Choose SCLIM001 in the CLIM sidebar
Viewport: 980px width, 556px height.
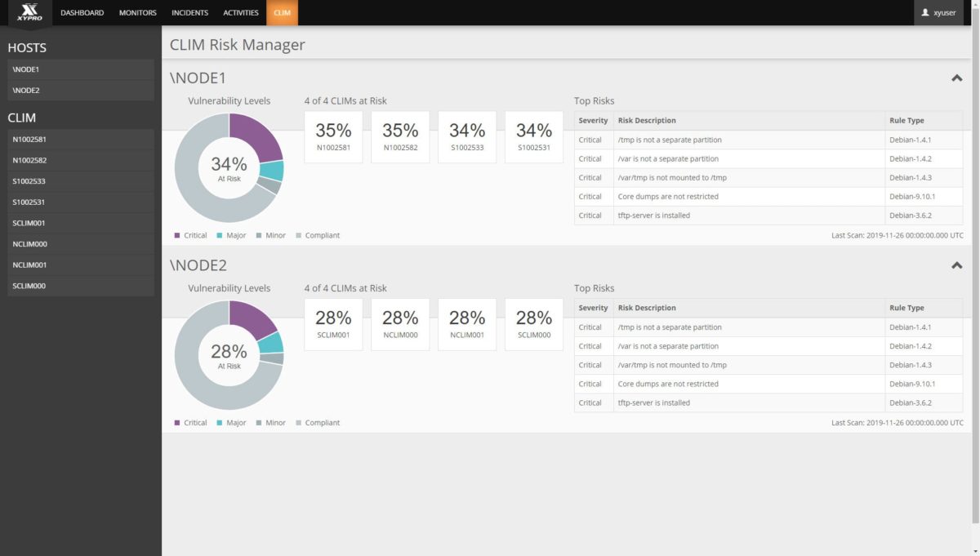[x=80, y=223]
